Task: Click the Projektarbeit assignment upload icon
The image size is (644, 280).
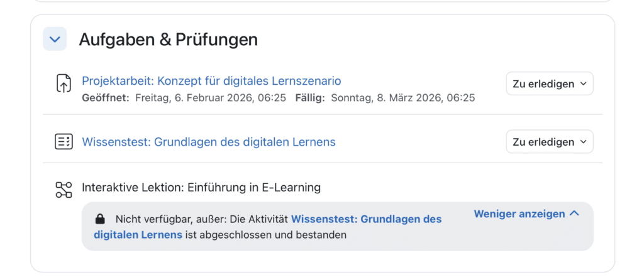Action: (64, 83)
